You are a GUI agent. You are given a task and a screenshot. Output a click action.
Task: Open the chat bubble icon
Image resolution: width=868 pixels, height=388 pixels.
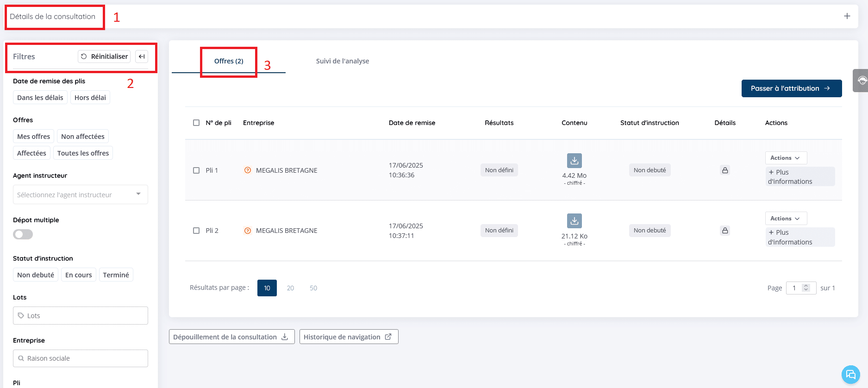pyautogui.click(x=850, y=375)
